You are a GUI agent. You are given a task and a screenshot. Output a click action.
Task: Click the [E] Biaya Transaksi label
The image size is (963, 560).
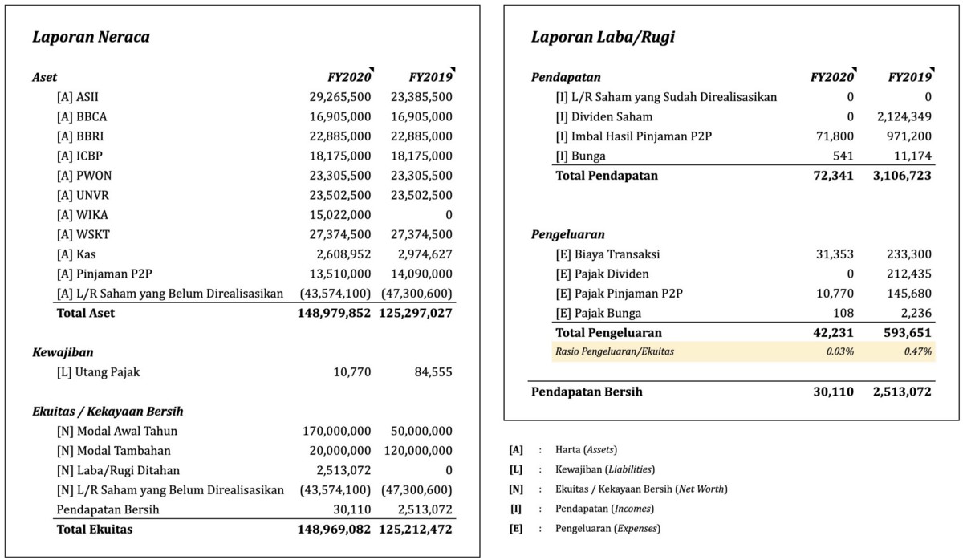(607, 254)
